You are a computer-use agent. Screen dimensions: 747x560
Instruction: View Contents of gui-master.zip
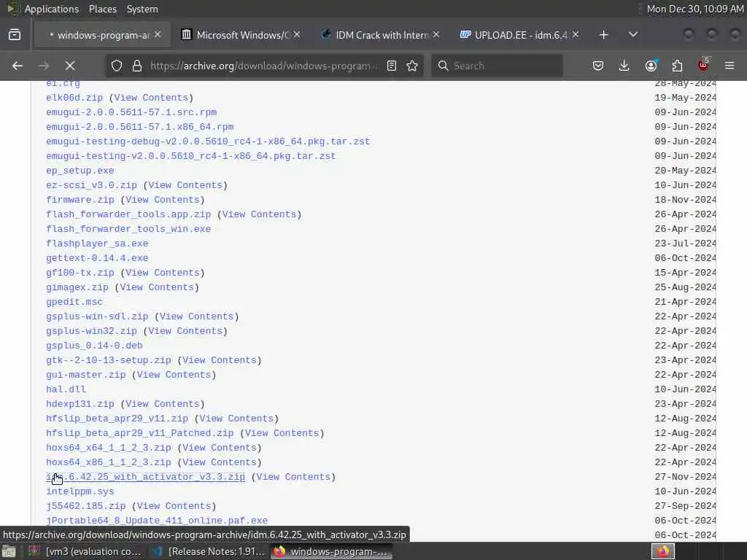174,375
